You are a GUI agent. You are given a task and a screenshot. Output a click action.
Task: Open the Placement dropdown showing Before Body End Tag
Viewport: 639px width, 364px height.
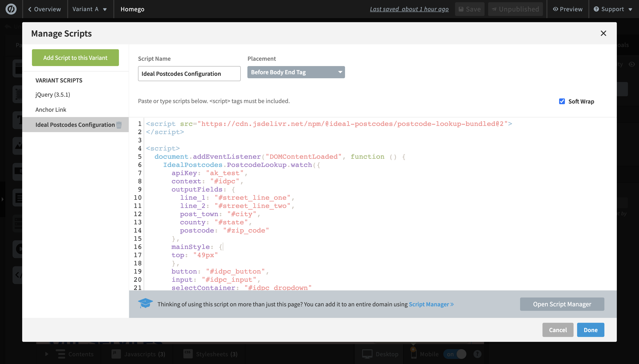coord(296,72)
